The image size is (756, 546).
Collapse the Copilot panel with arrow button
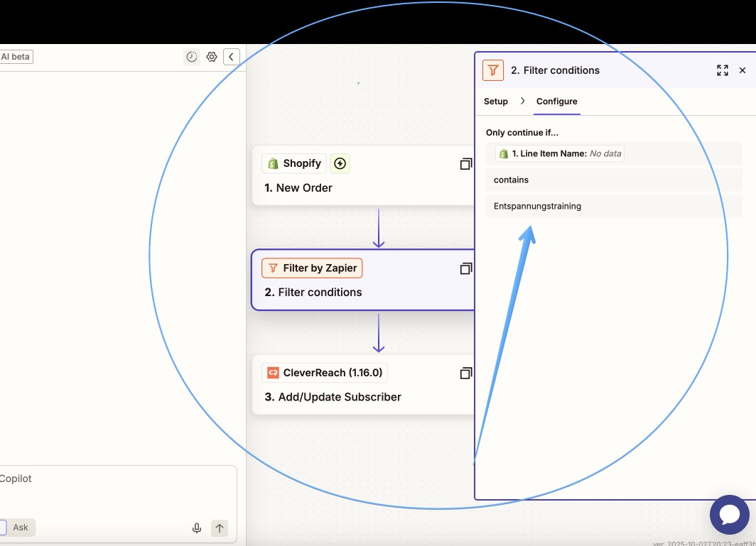tap(232, 57)
